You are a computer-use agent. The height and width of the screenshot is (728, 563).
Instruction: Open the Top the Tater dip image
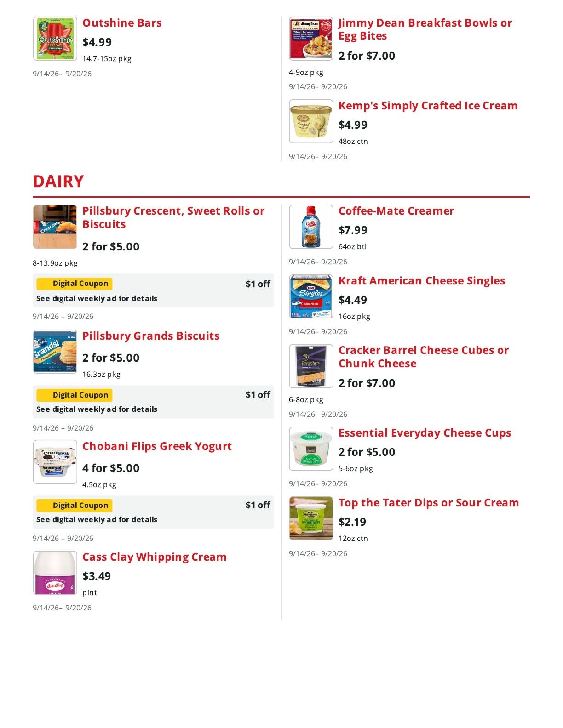point(311,518)
